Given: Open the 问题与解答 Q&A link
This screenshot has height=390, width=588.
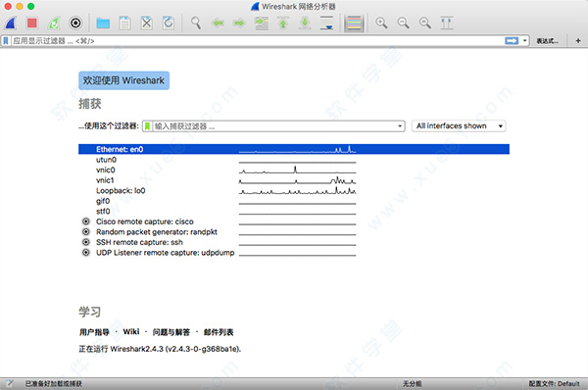Looking at the screenshot, I should pos(171,332).
